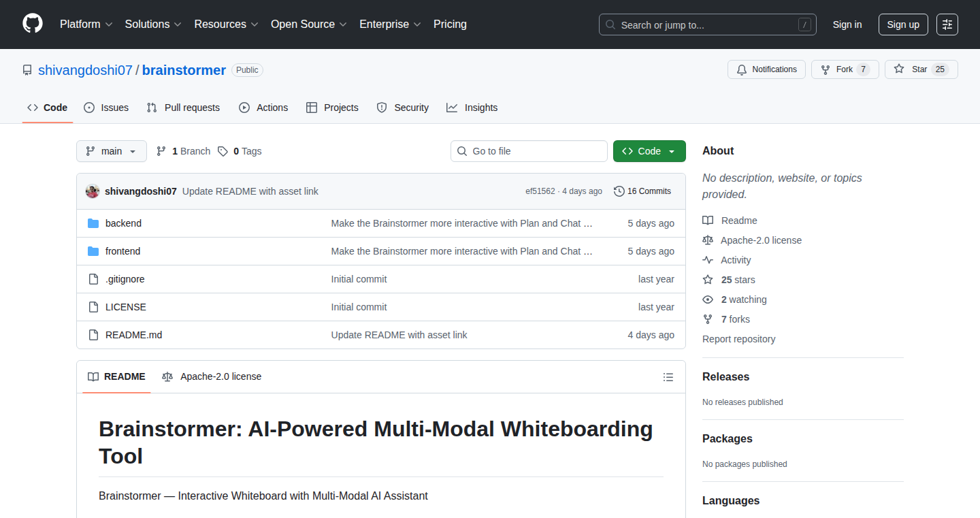980x518 pixels.
Task: Switch to the Projects tab
Action: (x=332, y=108)
